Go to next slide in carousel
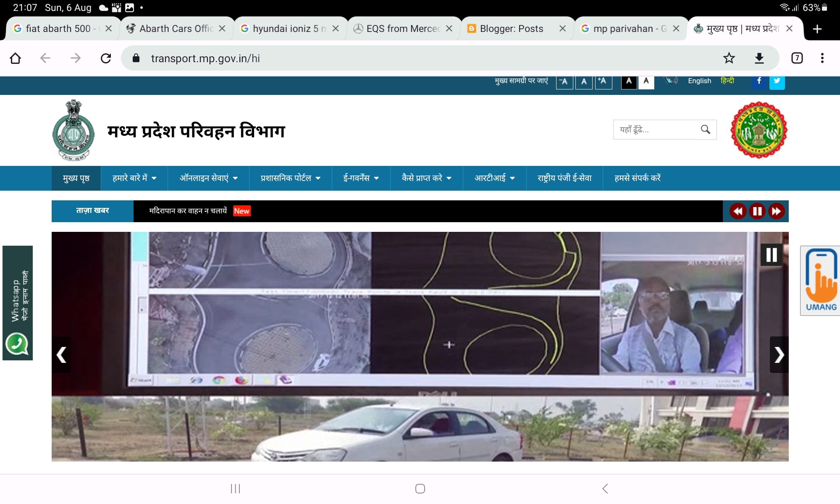The image size is (840, 504). [x=779, y=355]
